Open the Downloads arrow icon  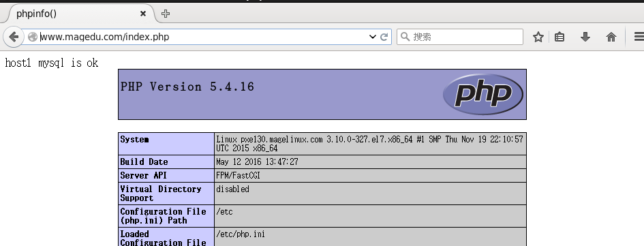coord(585,37)
